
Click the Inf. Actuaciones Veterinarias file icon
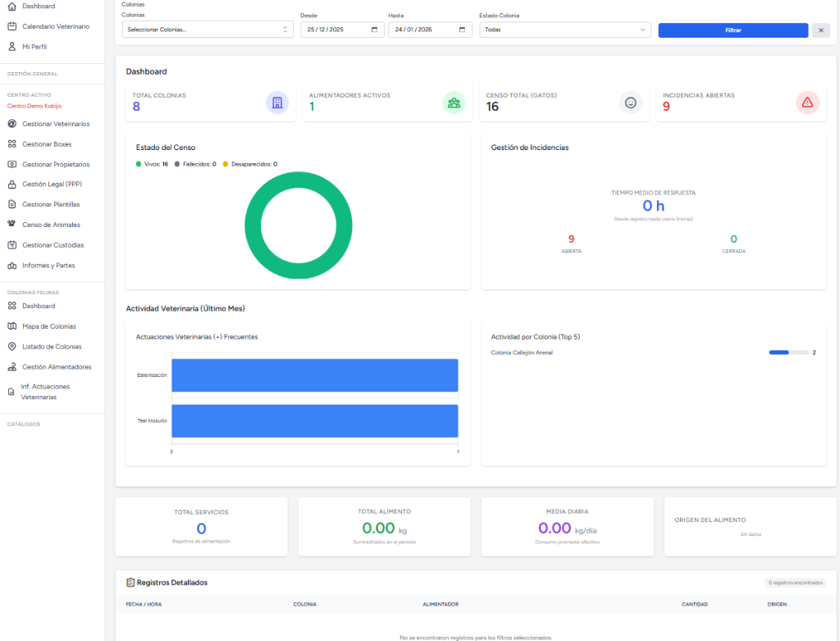[x=11, y=392]
